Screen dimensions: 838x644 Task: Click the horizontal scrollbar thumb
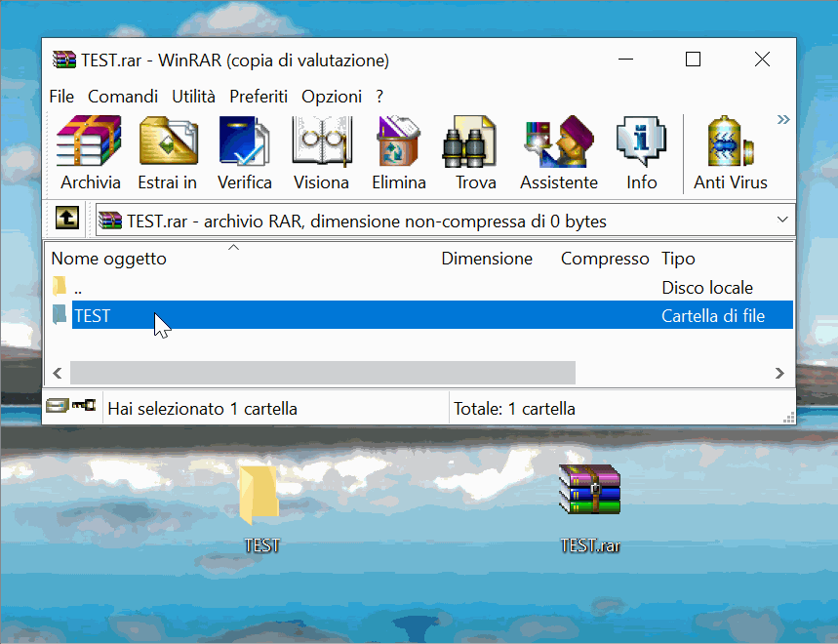click(x=323, y=373)
